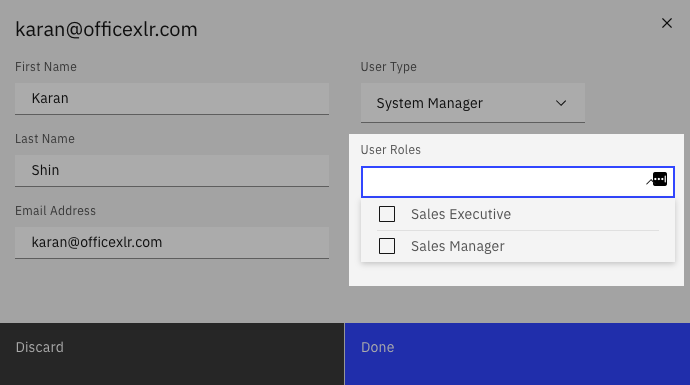
Task: Check the Sales Manager checkbox
Action: tap(387, 246)
